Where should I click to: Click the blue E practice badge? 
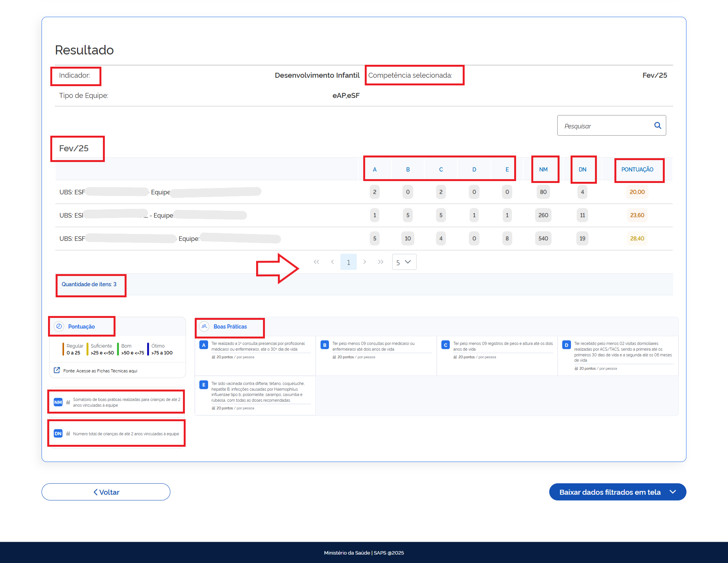[204, 385]
